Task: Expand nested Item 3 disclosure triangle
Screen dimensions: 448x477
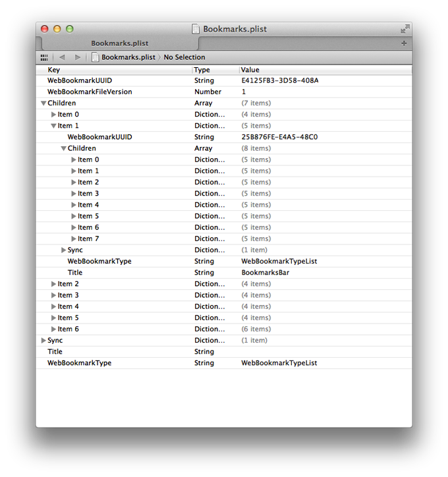Action: pos(74,194)
